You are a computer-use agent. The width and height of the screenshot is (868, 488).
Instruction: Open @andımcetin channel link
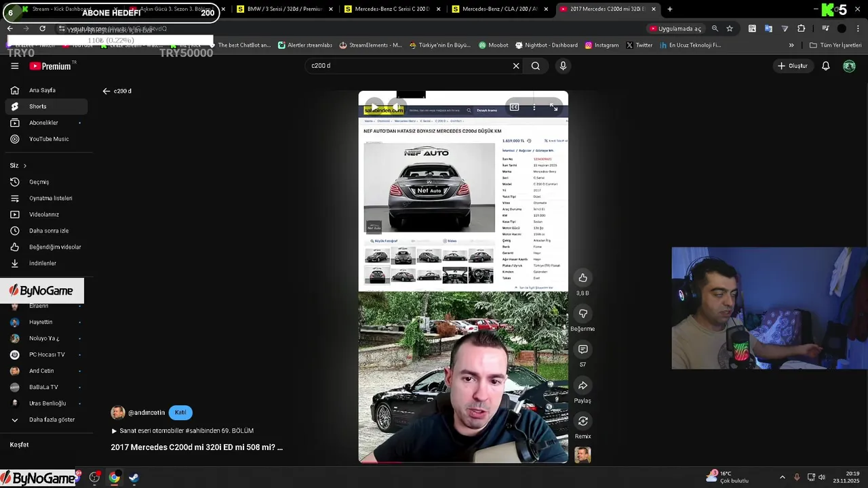click(146, 412)
